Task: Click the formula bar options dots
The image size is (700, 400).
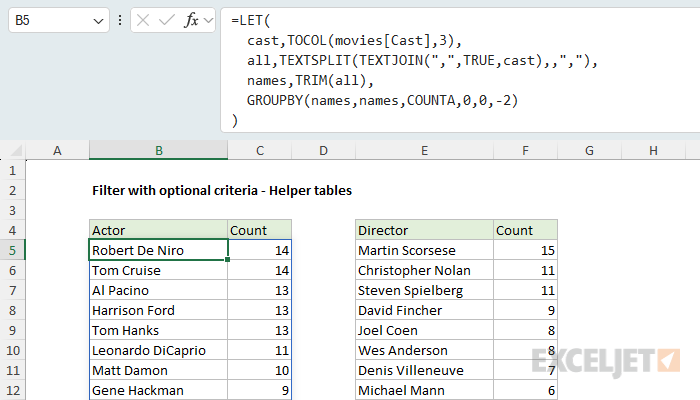Action: pos(120,20)
